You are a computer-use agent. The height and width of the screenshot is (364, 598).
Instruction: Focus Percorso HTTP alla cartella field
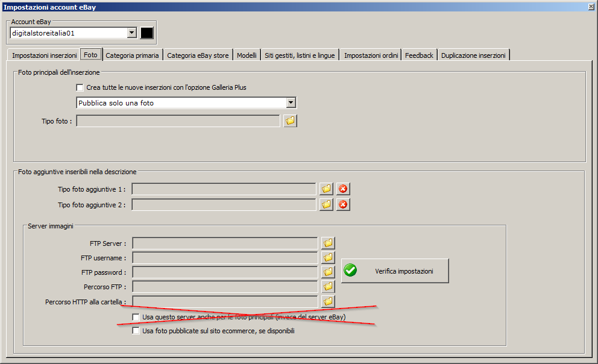coord(225,301)
